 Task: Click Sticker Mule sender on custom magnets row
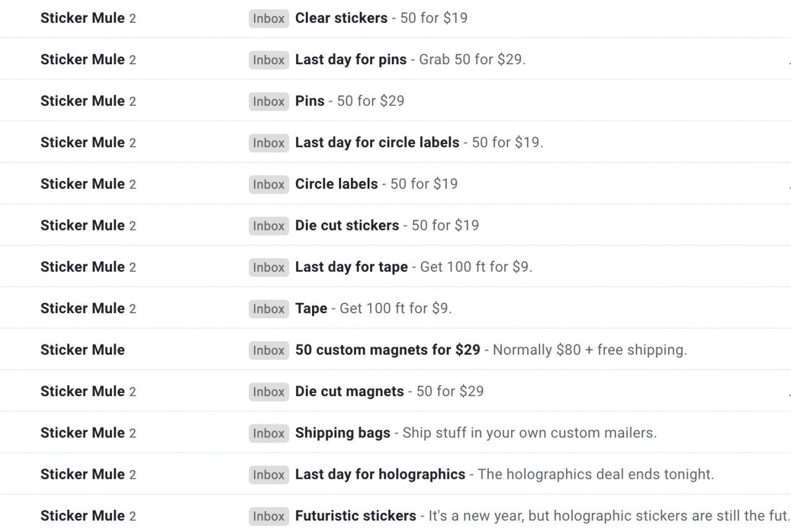tap(82, 349)
